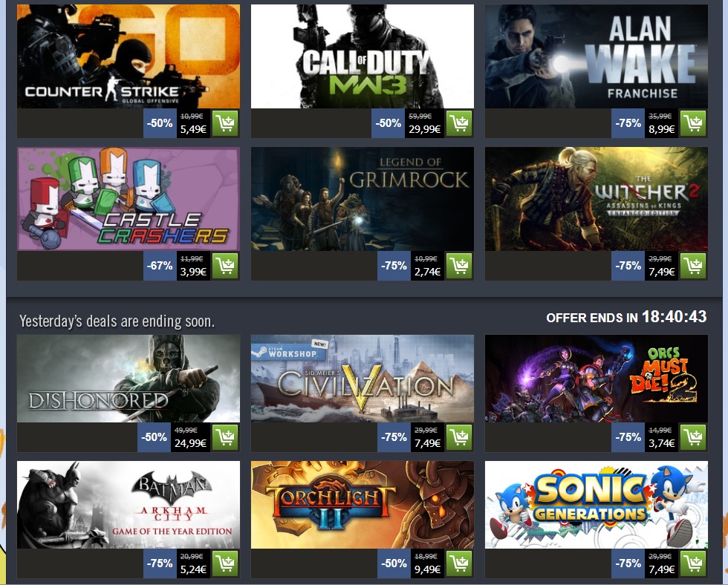Open the Dishonored game banner
This screenshot has width=728, height=585.
tap(129, 379)
